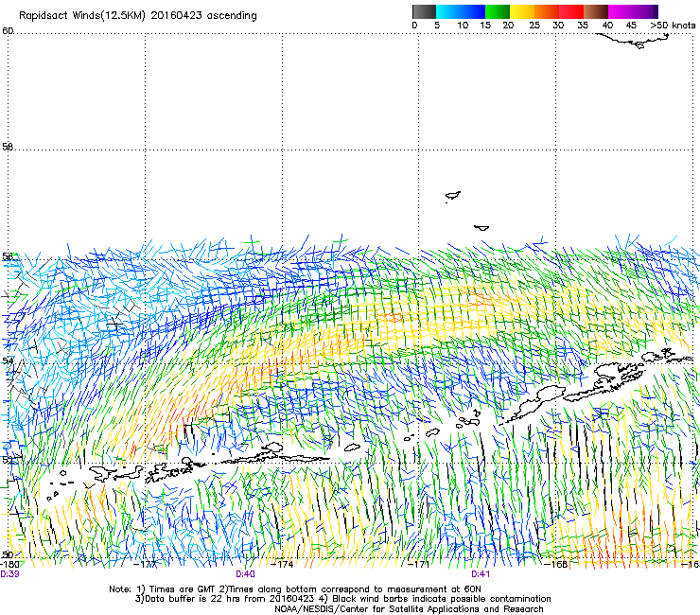Click the '>50 knots' legend label
700x615 pixels.
click(673, 26)
